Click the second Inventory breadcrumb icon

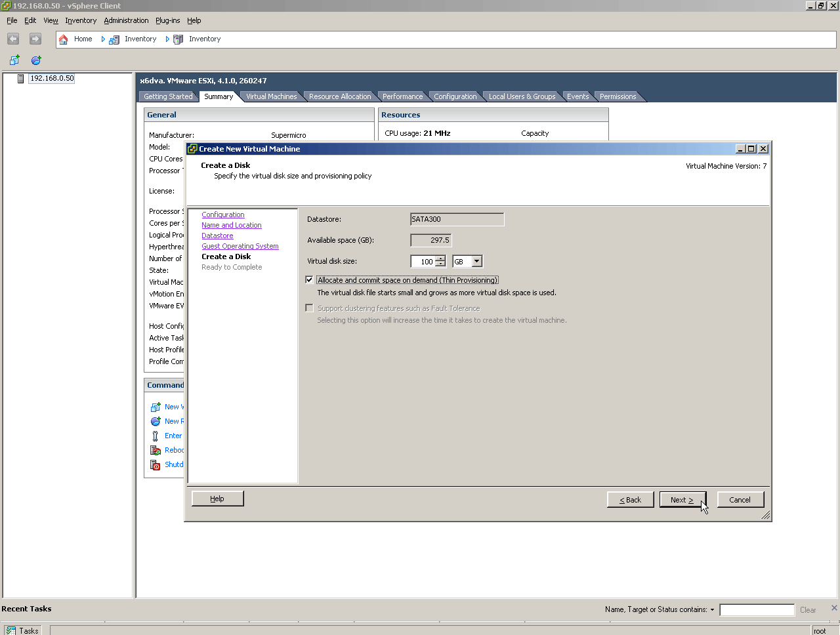(178, 39)
